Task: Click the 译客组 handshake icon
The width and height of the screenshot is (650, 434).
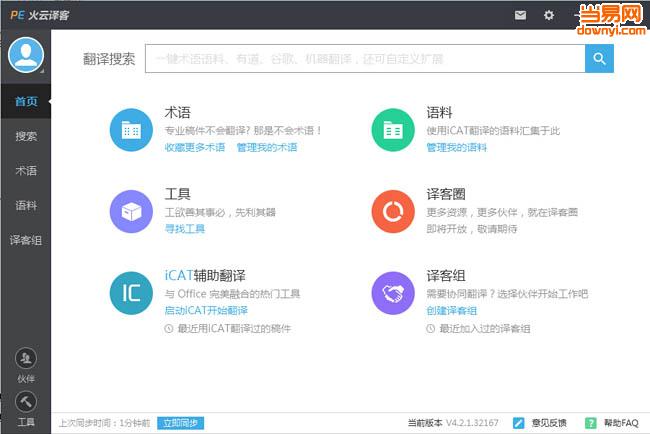Action: [392, 292]
